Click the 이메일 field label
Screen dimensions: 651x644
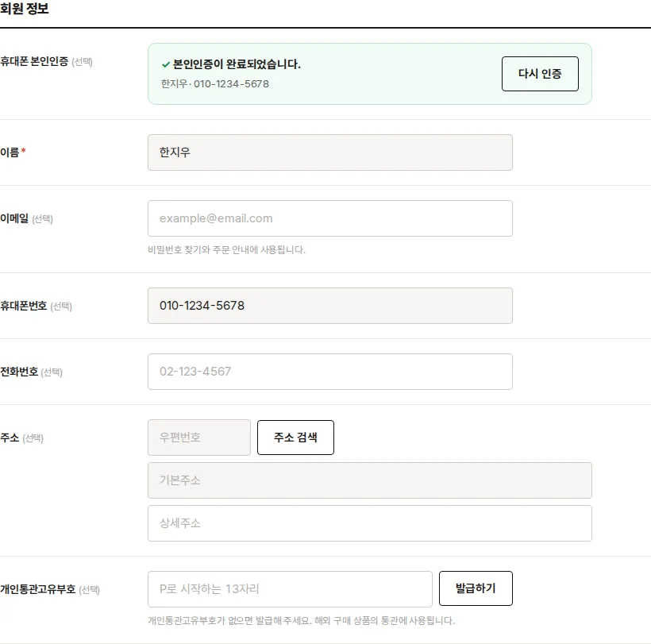(14, 218)
